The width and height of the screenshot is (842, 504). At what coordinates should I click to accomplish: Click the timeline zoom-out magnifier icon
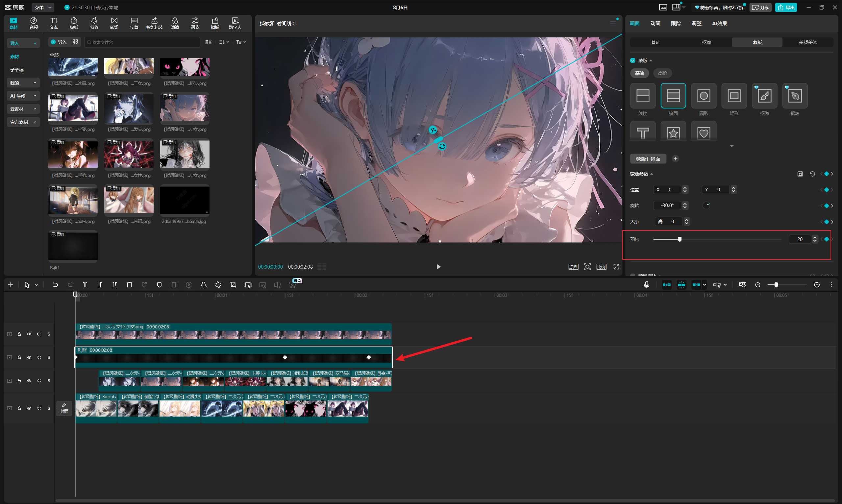(757, 285)
